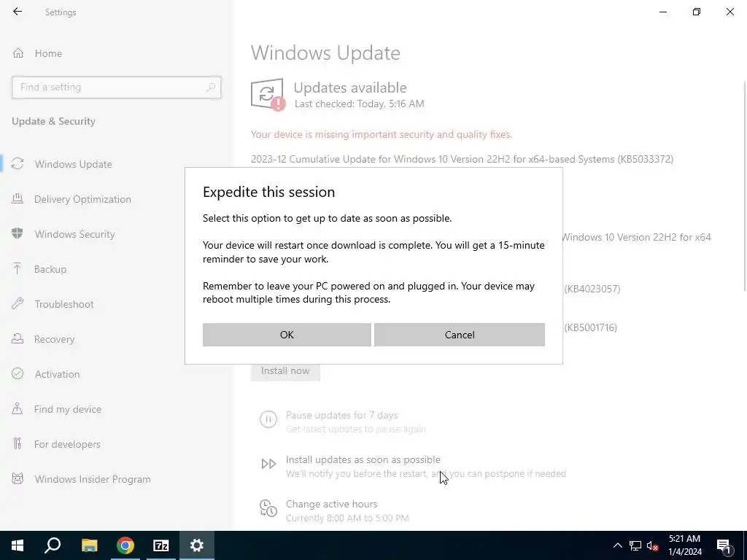The width and height of the screenshot is (747, 560).
Task: Click the network tray icon
Action: tap(635, 545)
